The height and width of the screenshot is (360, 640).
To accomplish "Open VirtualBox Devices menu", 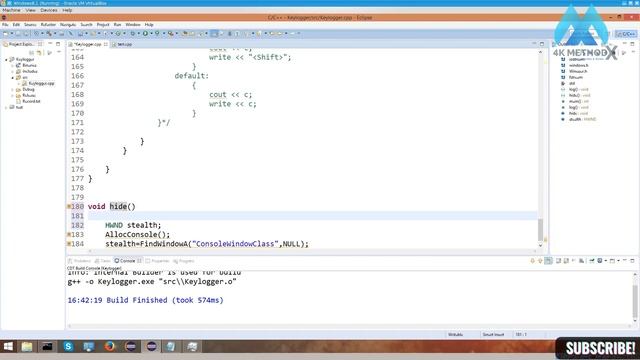I will click(x=49, y=10).
